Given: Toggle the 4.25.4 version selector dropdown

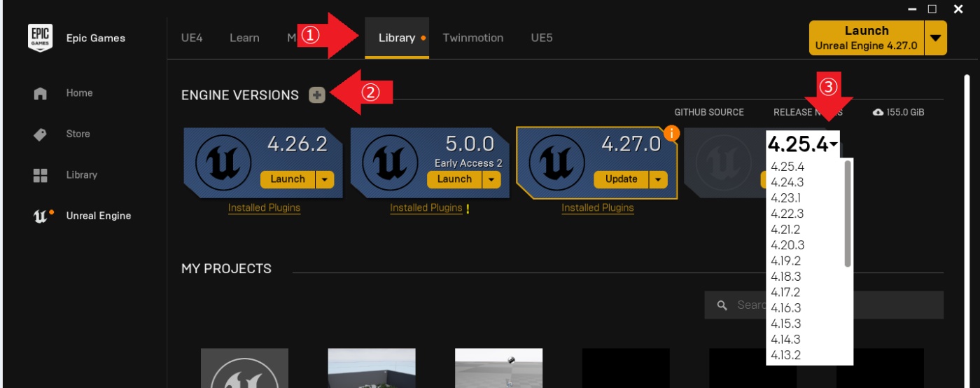Looking at the screenshot, I should (x=803, y=145).
